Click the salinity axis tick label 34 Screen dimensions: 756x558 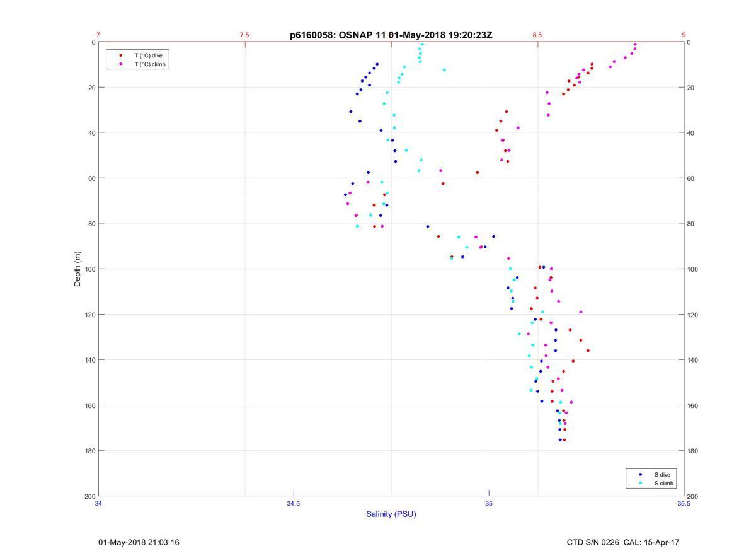point(98,503)
